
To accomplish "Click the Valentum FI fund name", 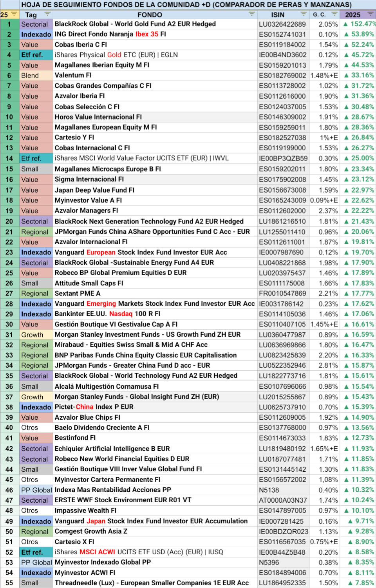I will click(73, 75).
